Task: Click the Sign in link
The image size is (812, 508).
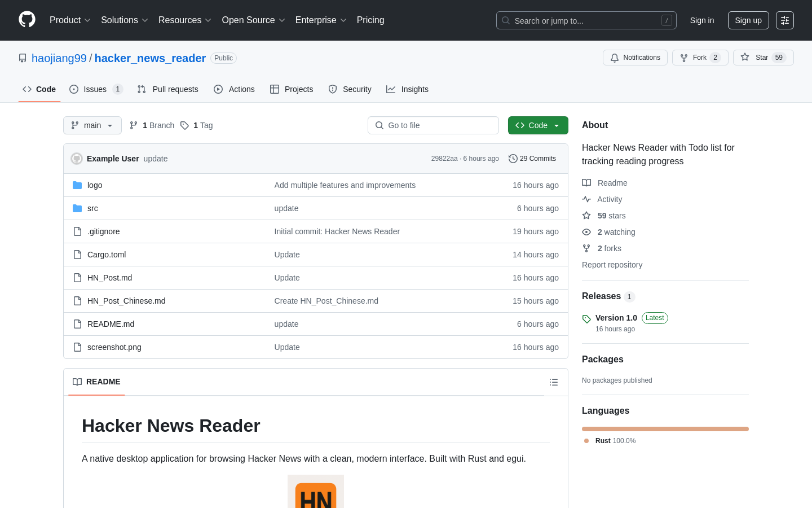Action: click(702, 20)
